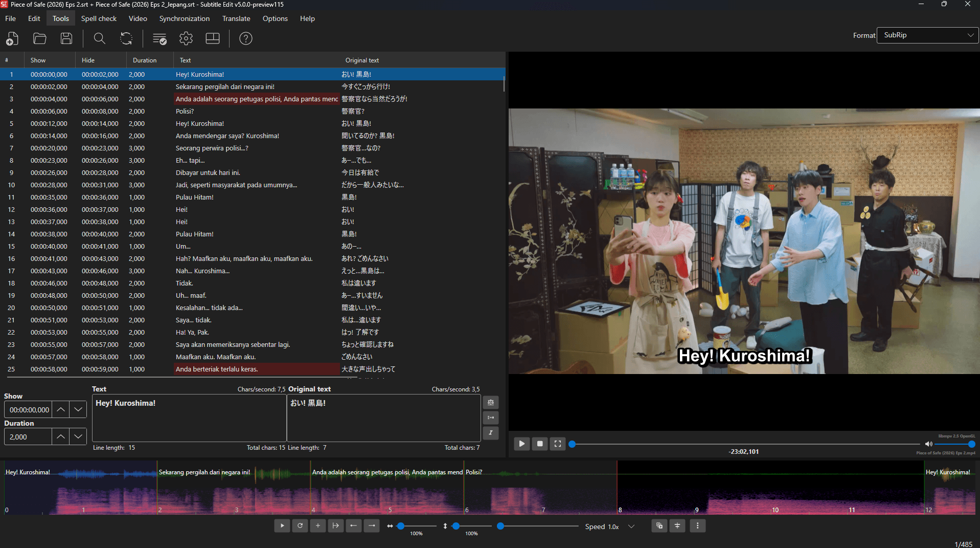The width and height of the screenshot is (980, 548).
Task: Choose window layout from toolbar icon
Action: [x=213, y=38]
